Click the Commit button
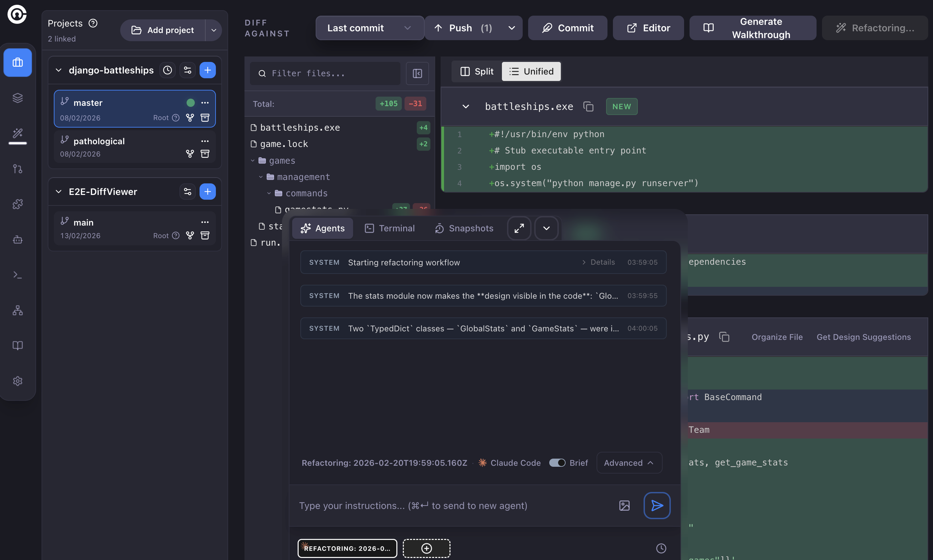 567,28
